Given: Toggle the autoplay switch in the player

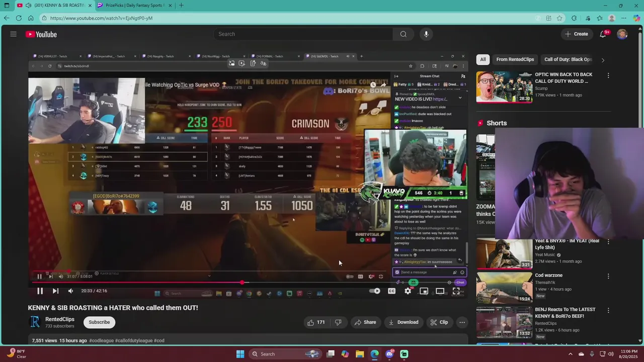Looking at the screenshot, I should [x=375, y=291].
